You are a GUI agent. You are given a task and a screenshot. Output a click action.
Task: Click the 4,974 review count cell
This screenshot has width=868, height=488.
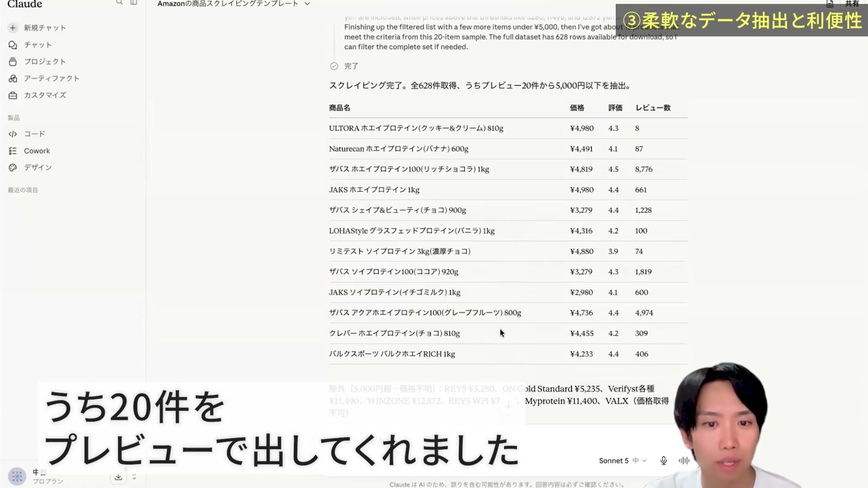click(x=644, y=313)
